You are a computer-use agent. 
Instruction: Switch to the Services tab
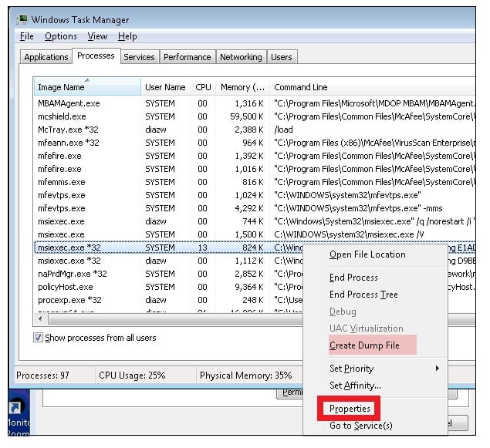(139, 57)
